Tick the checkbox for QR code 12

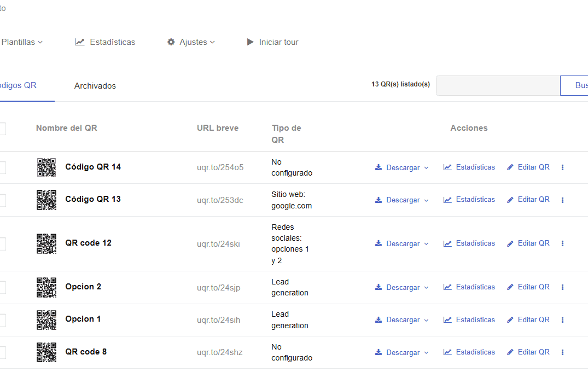click(2, 243)
